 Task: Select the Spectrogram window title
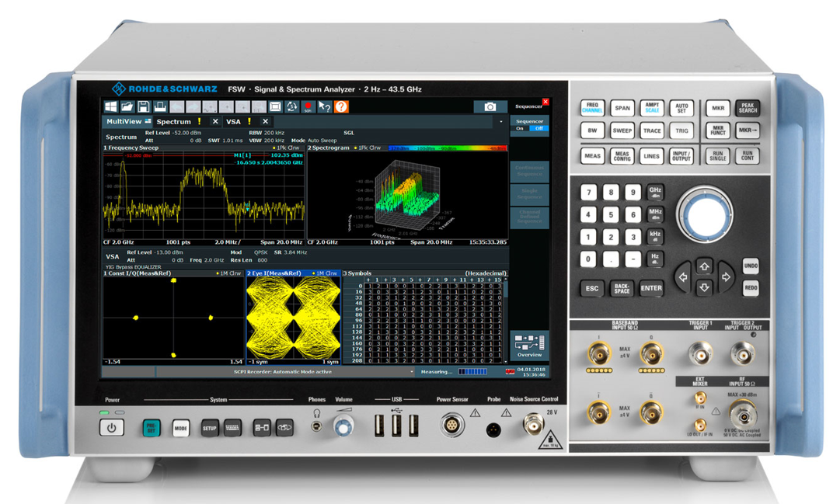(329, 148)
